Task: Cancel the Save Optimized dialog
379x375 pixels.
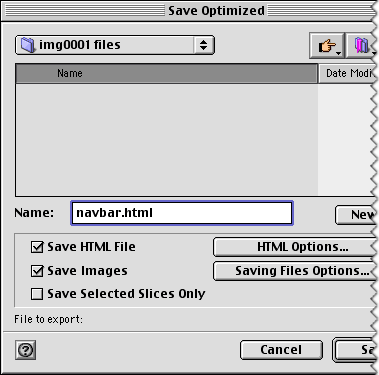Action: point(281,350)
